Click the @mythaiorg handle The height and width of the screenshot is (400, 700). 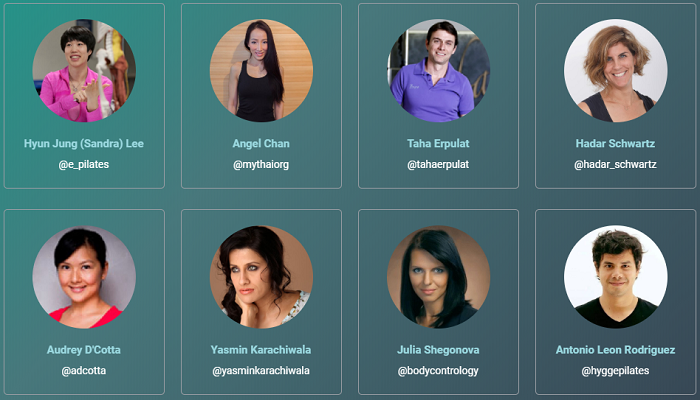coord(261,165)
